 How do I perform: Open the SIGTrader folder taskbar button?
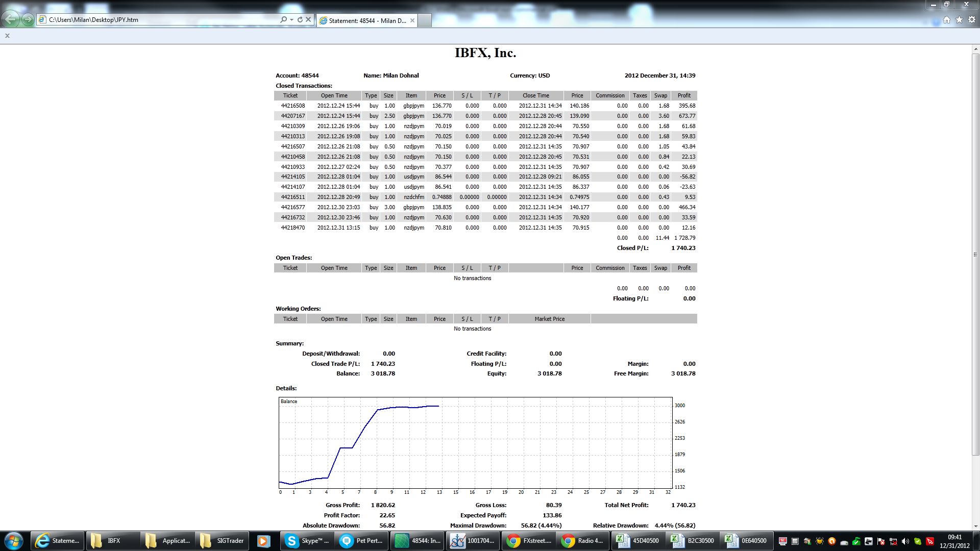click(x=222, y=541)
